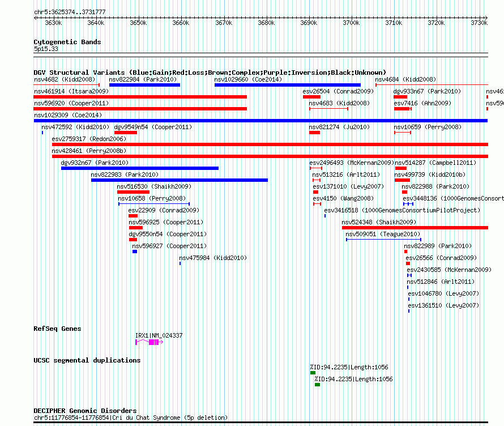
Task: Click the esv4150 (Wang2008) label
Action: point(343,198)
